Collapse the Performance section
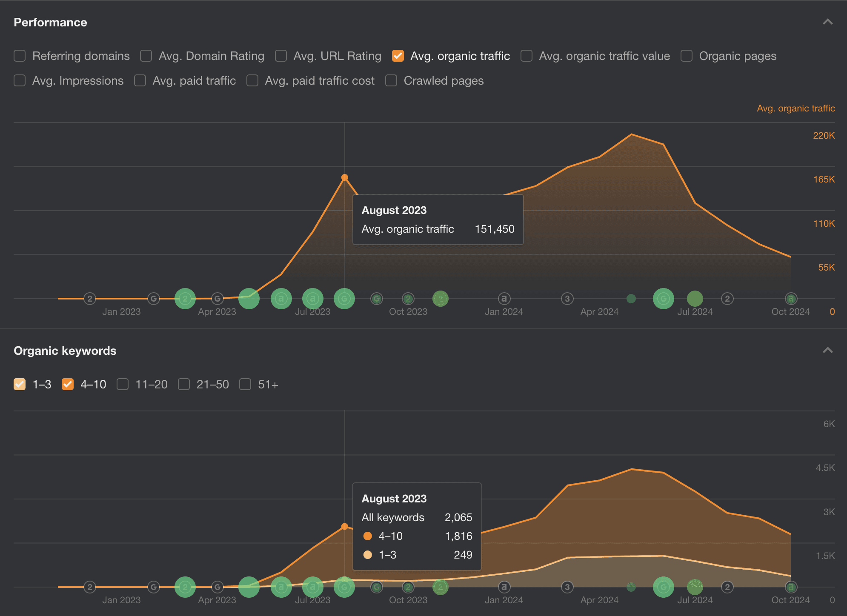 [x=827, y=22]
